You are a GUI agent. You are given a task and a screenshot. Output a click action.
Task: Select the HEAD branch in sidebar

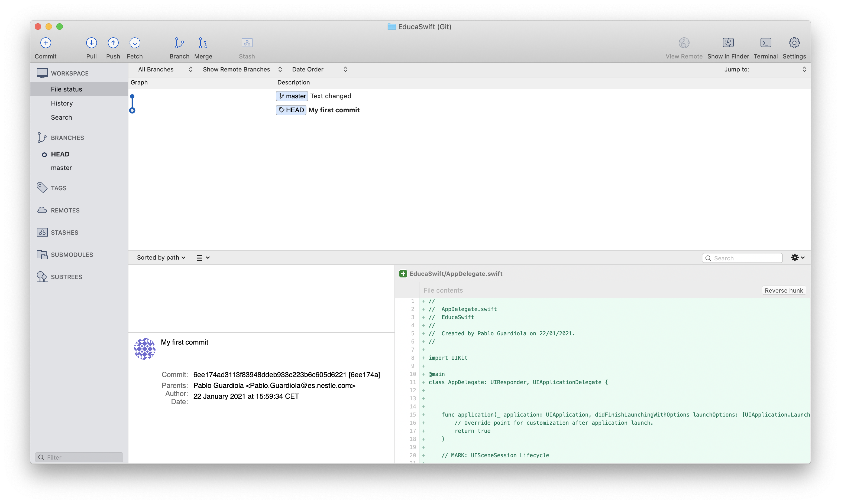[x=79, y=154]
